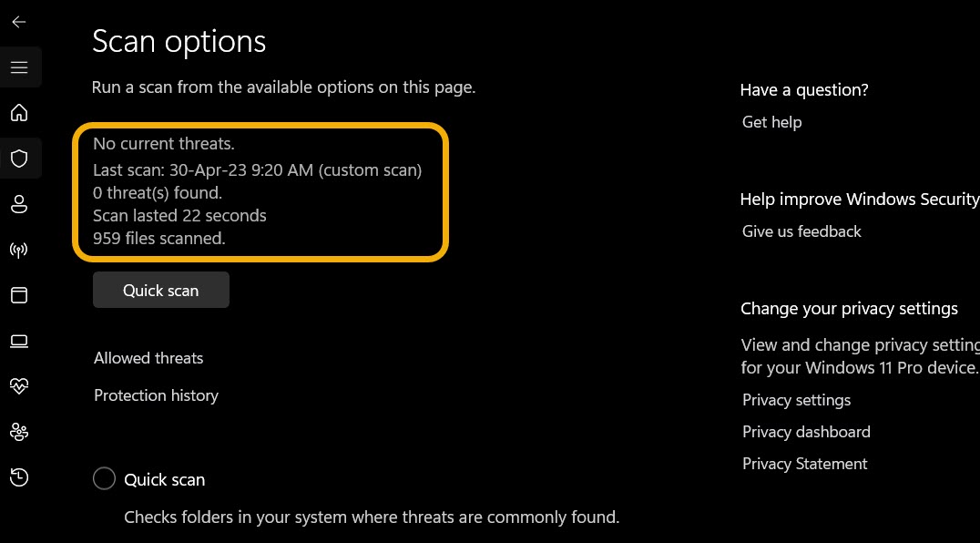Image resolution: width=980 pixels, height=543 pixels.
Task: Open App & browser control icon
Action: 19,295
